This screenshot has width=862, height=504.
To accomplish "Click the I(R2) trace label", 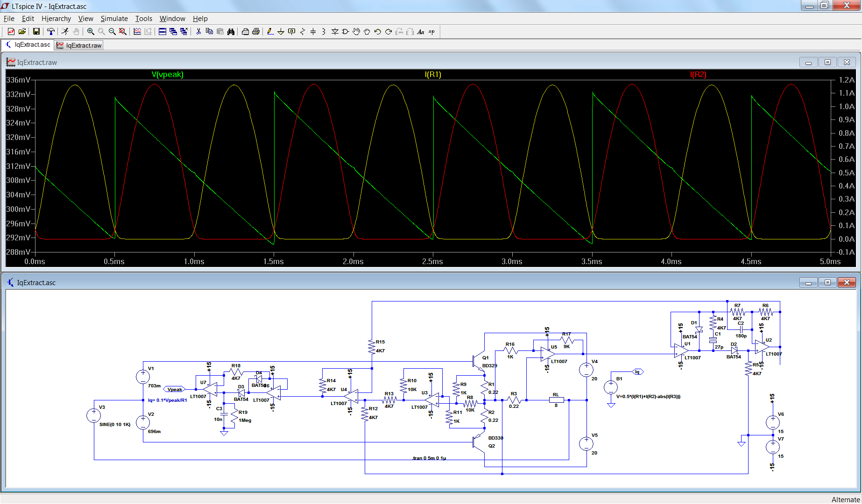I will pos(698,75).
